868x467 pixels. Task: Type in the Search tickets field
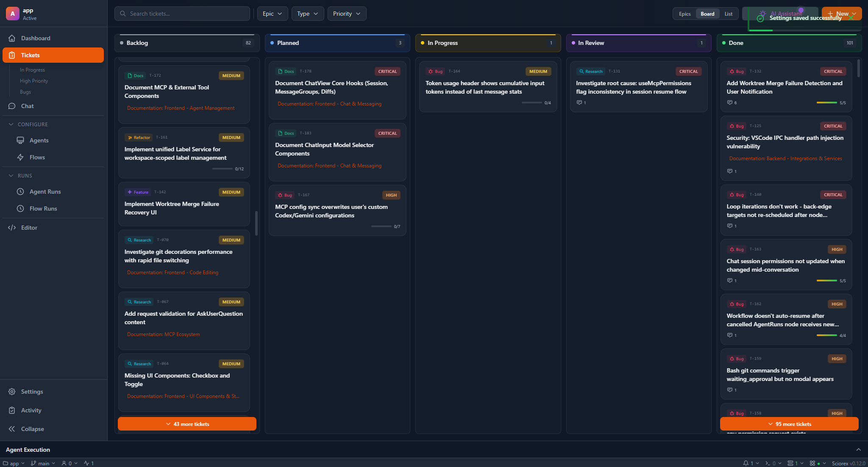point(182,13)
